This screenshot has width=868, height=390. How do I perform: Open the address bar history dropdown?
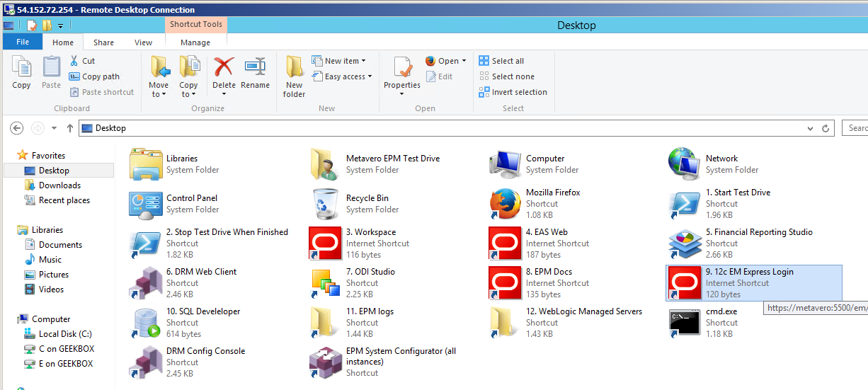tap(811, 128)
